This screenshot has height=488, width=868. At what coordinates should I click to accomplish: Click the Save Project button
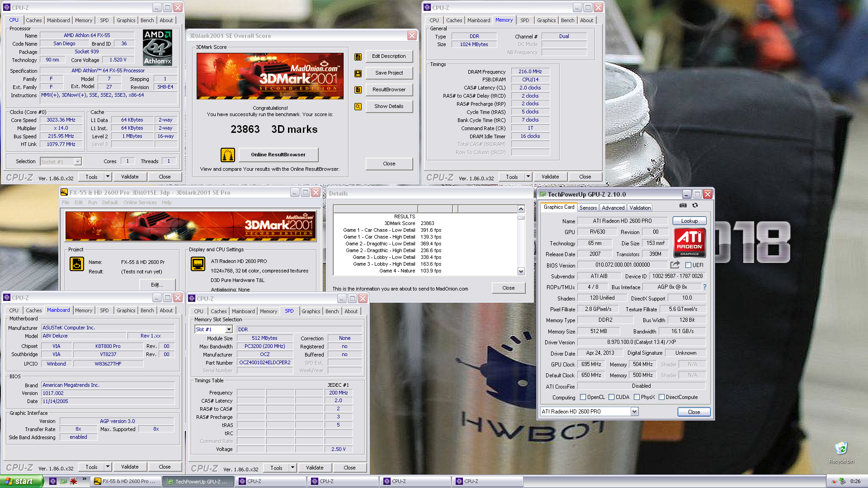(x=389, y=73)
